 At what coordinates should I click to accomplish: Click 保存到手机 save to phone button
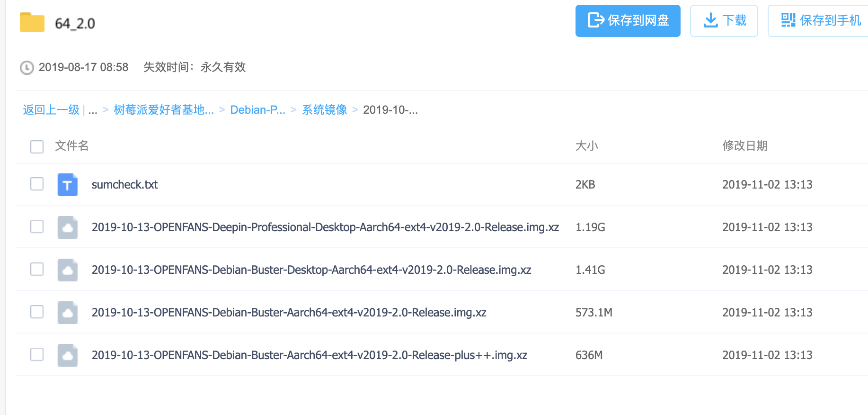pos(819,21)
